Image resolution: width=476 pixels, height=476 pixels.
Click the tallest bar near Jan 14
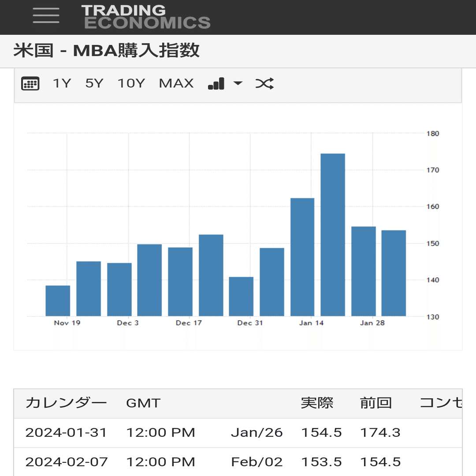point(333,234)
